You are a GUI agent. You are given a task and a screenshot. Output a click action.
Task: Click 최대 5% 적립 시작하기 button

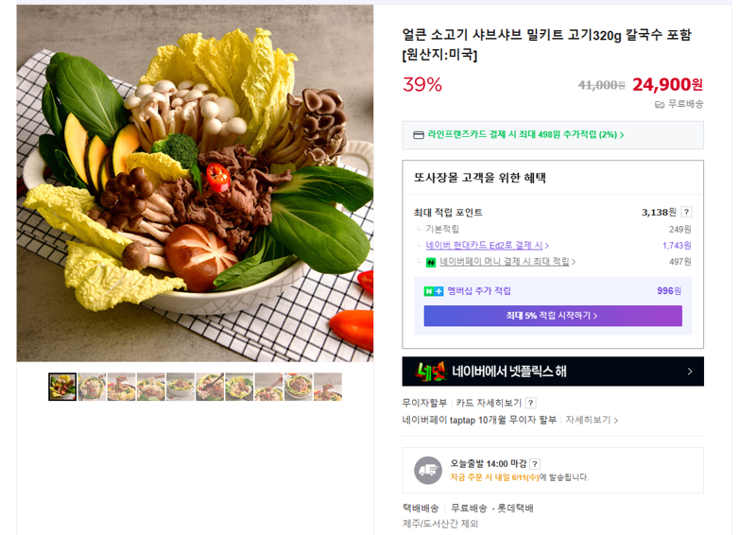pos(553,316)
